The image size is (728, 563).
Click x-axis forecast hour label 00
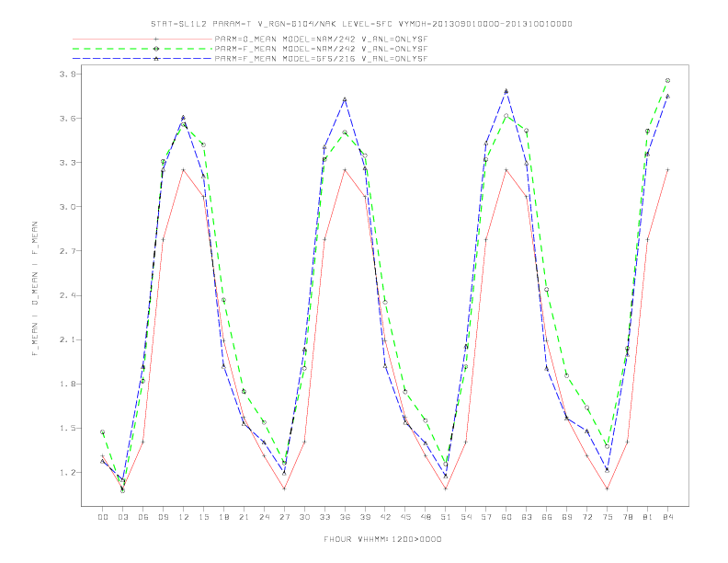(103, 517)
